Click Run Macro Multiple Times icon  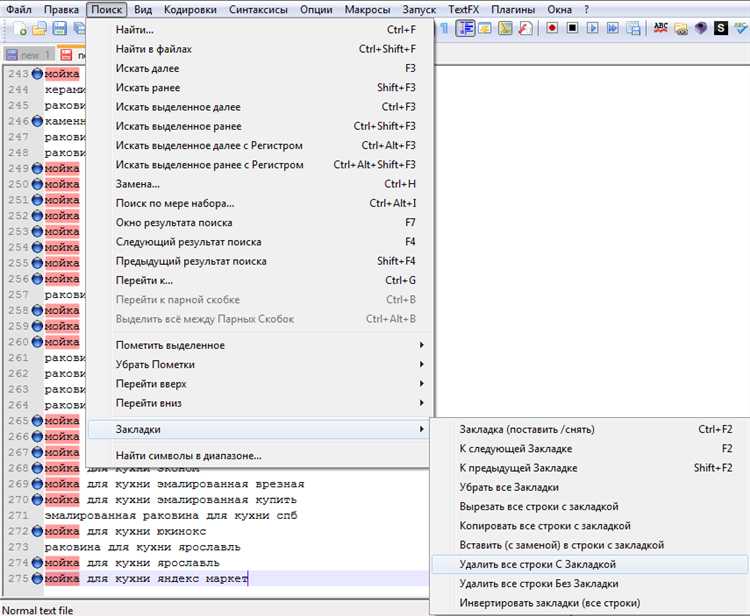tap(613, 28)
